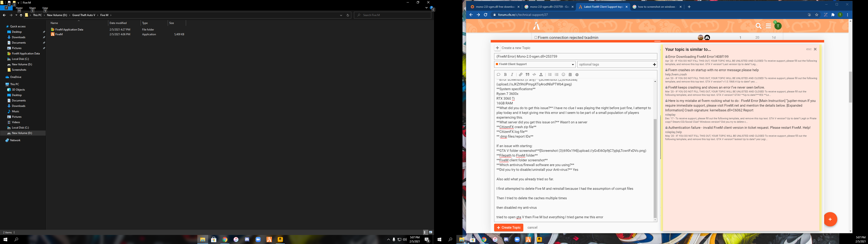Expand the optional tags selector

617,64
